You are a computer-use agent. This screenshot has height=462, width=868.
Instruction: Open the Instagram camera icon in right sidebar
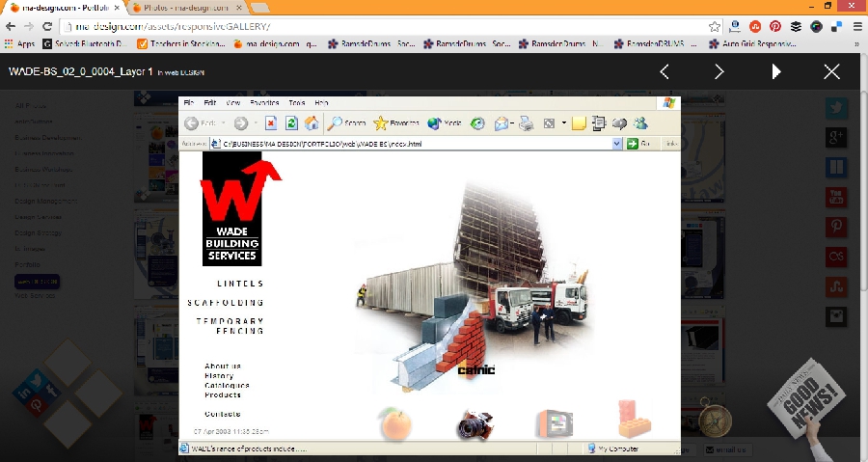pyautogui.click(x=836, y=316)
